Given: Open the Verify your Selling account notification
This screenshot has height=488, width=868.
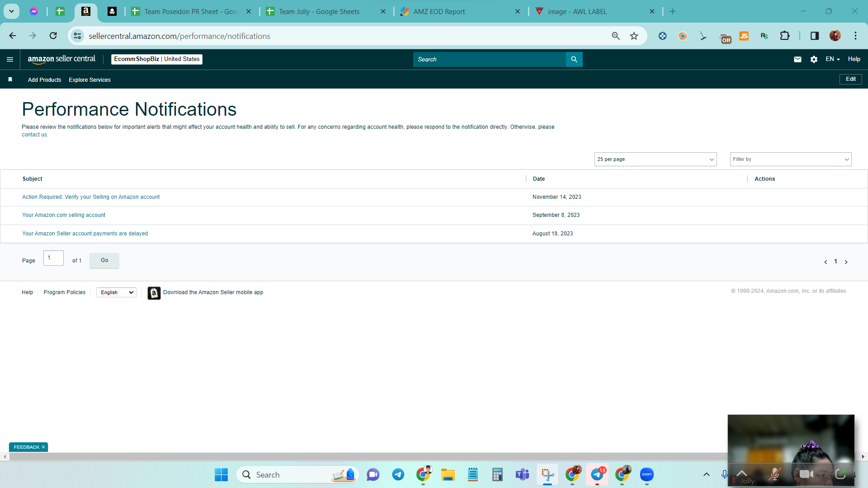Looking at the screenshot, I should (91, 197).
